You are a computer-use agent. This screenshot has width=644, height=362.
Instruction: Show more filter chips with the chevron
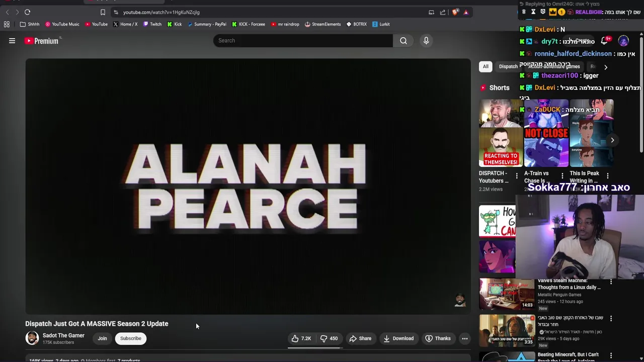606,66
